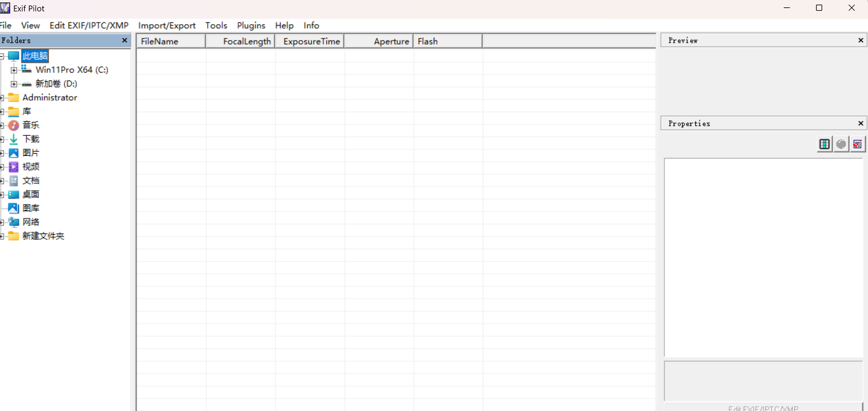
Task: Click the 下载 download arrow icon
Action: [x=14, y=139]
